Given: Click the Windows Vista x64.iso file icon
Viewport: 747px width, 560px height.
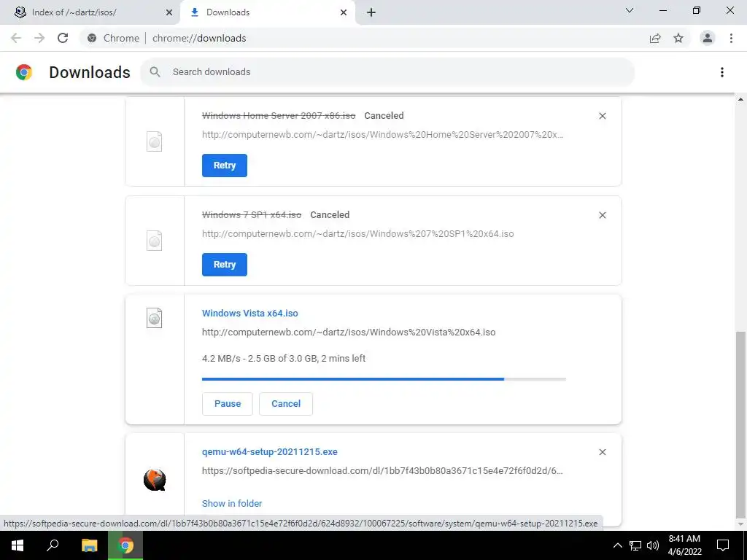Looking at the screenshot, I should pyautogui.click(x=155, y=318).
